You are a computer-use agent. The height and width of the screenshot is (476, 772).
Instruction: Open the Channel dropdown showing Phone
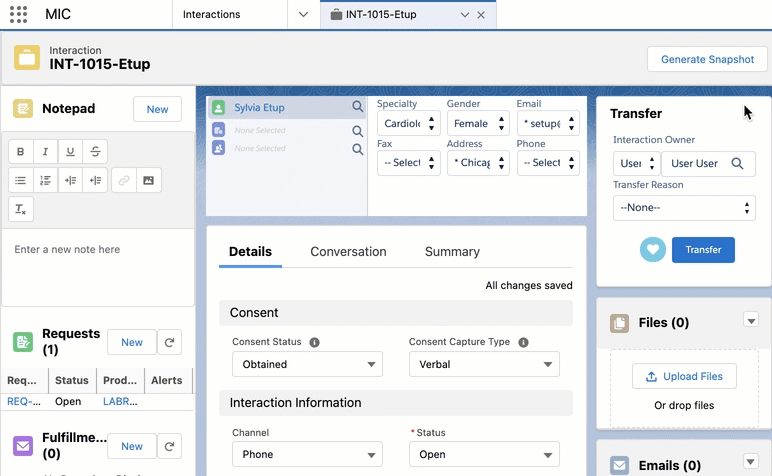pyautogui.click(x=306, y=455)
